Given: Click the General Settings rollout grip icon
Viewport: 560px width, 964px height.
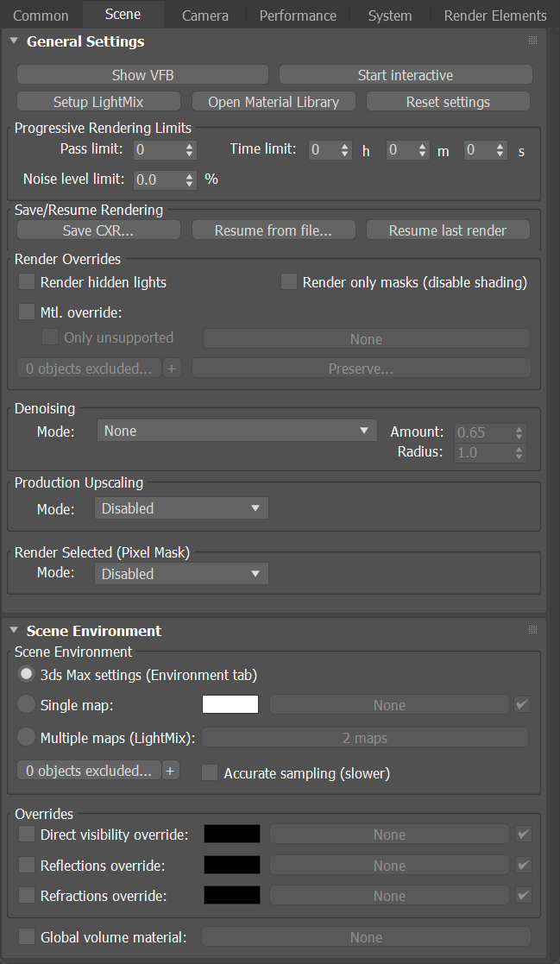Looking at the screenshot, I should (532, 41).
